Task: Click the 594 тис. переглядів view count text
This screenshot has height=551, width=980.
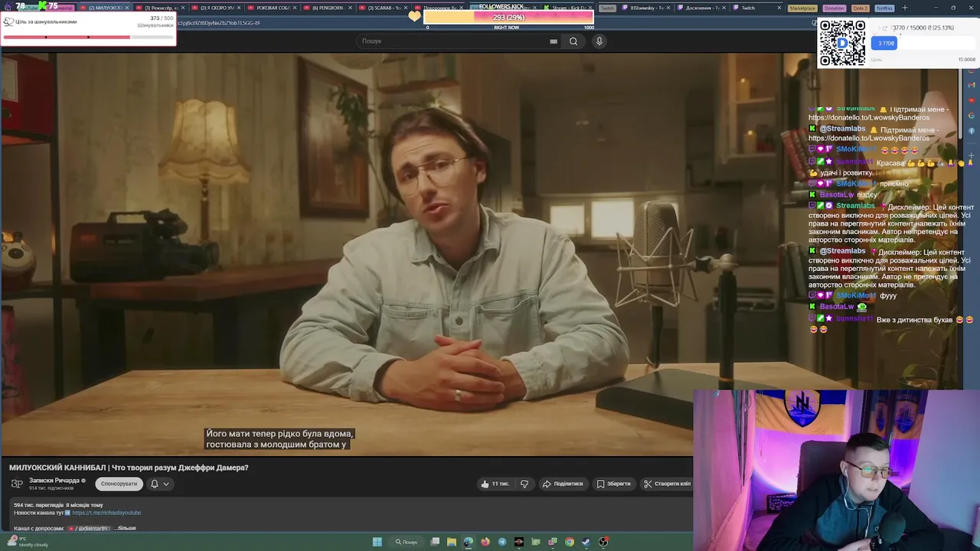Action: [39, 505]
